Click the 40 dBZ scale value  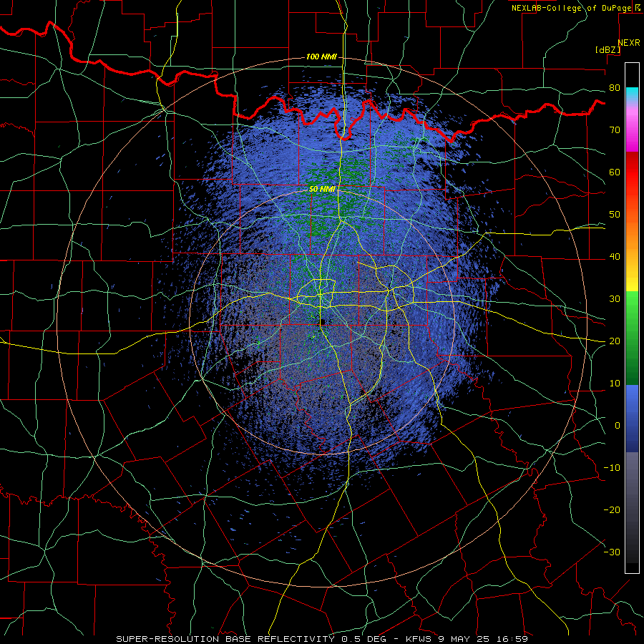[615, 257]
